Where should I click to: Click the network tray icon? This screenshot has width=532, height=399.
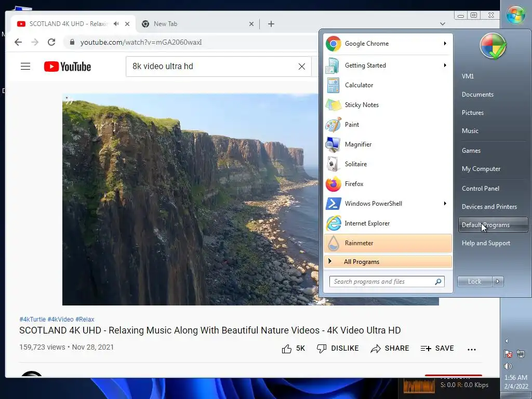[x=521, y=354]
